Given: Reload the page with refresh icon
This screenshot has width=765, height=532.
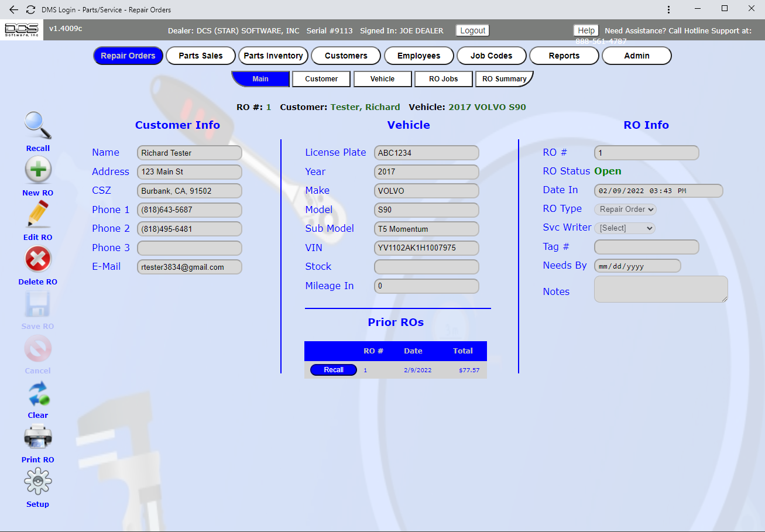Looking at the screenshot, I should 31,9.
